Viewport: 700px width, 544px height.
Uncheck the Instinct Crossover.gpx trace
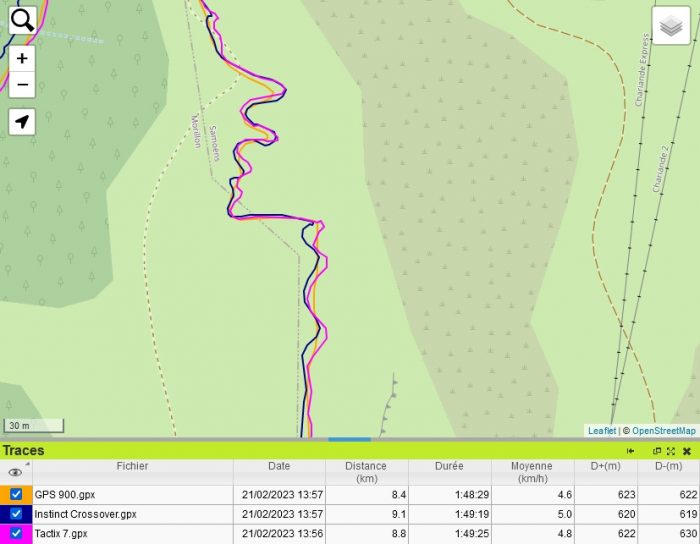tap(16, 514)
